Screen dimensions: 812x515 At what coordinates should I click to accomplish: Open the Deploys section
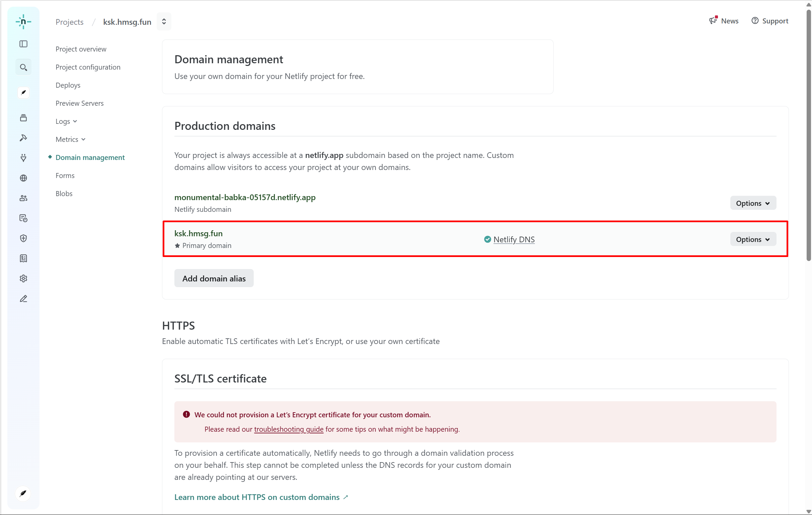(x=68, y=85)
